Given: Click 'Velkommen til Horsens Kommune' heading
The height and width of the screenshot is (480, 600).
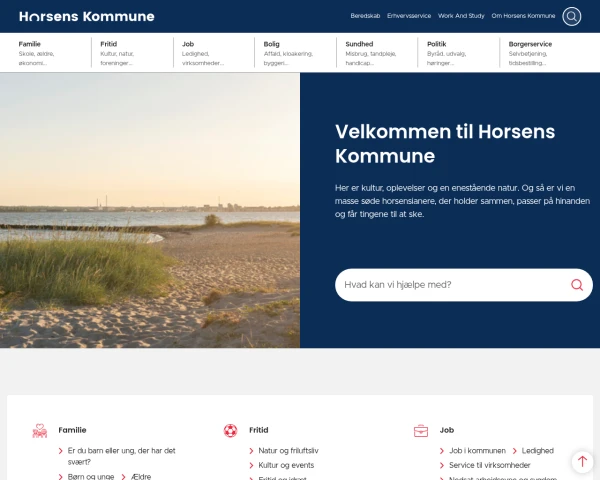Looking at the screenshot, I should tap(445, 144).
